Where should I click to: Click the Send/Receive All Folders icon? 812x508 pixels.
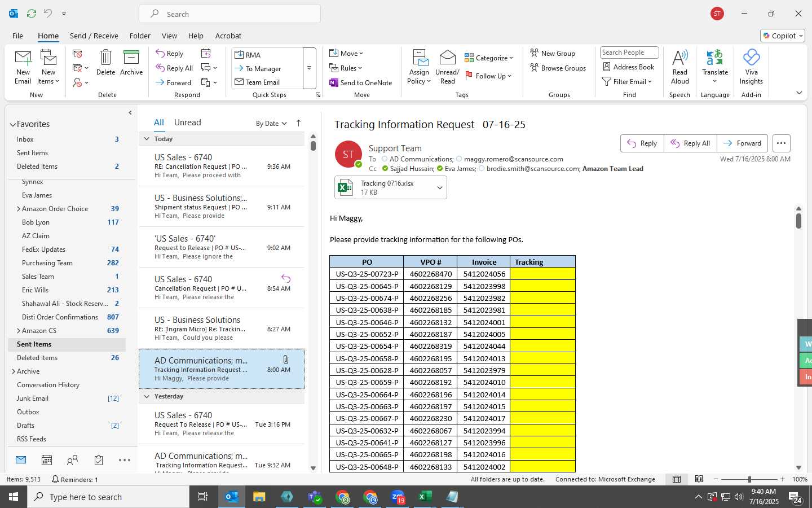32,13
